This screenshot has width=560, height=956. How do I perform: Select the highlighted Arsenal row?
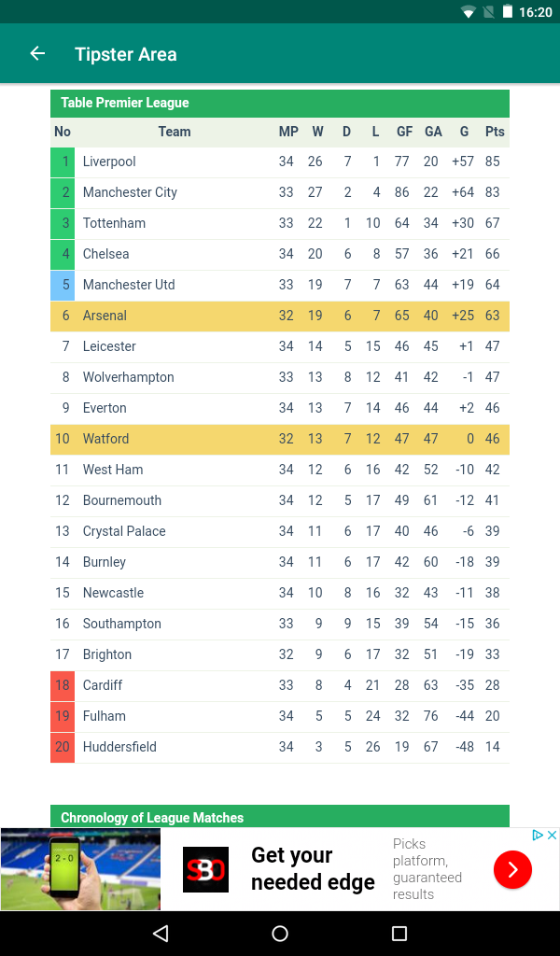280,316
